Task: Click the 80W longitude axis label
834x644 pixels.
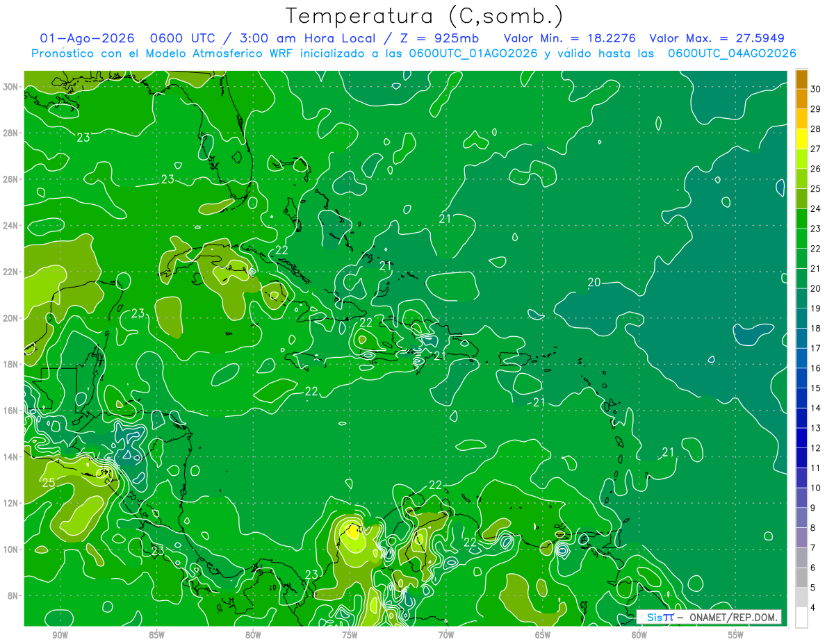Action: coord(253,635)
